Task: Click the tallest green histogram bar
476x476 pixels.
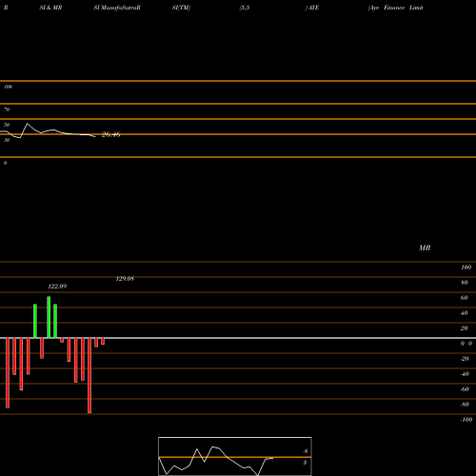Action: 49,317
